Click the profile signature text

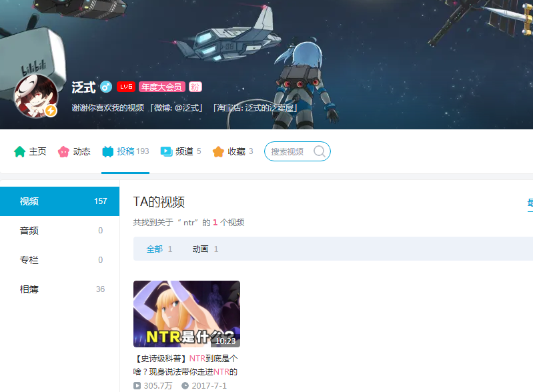(x=185, y=108)
